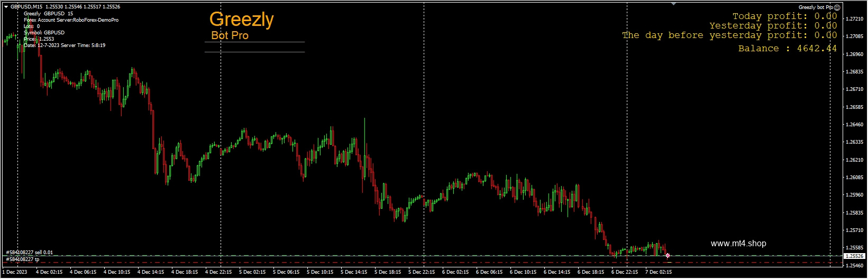Screen dimensions: 868x279
Task: Click time axis label '6 Dec 18:15'
Action: [591, 272]
